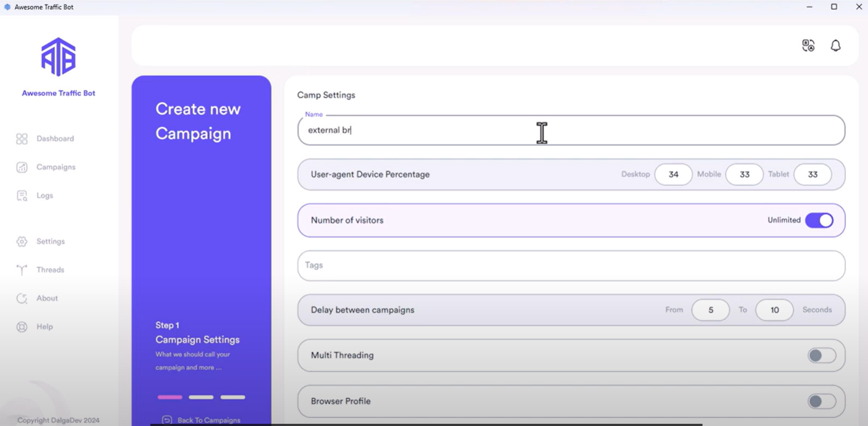This screenshot has height=426, width=868.
Task: Click the Back To Campaigns link
Action: (208, 420)
